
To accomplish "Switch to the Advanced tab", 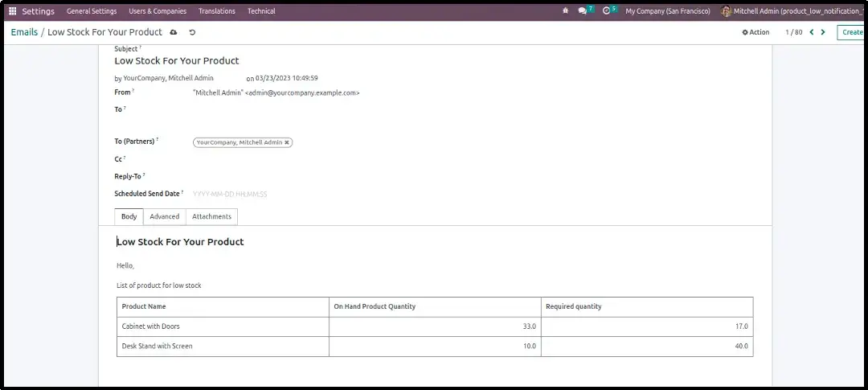I will pyautogui.click(x=165, y=216).
